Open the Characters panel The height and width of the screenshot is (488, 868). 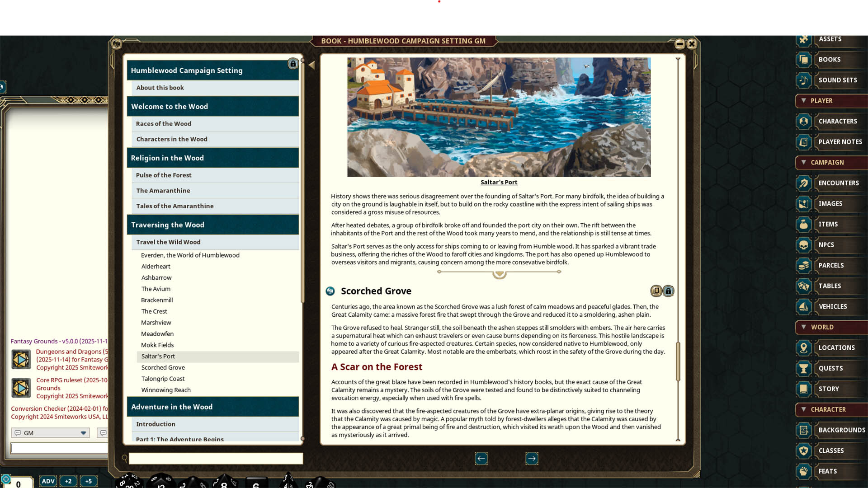pos(837,121)
